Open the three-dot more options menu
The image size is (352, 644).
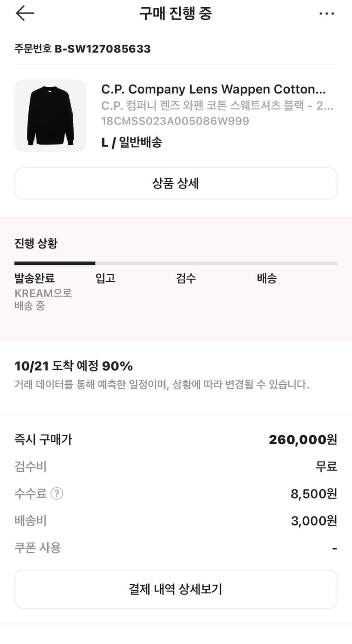point(327,14)
